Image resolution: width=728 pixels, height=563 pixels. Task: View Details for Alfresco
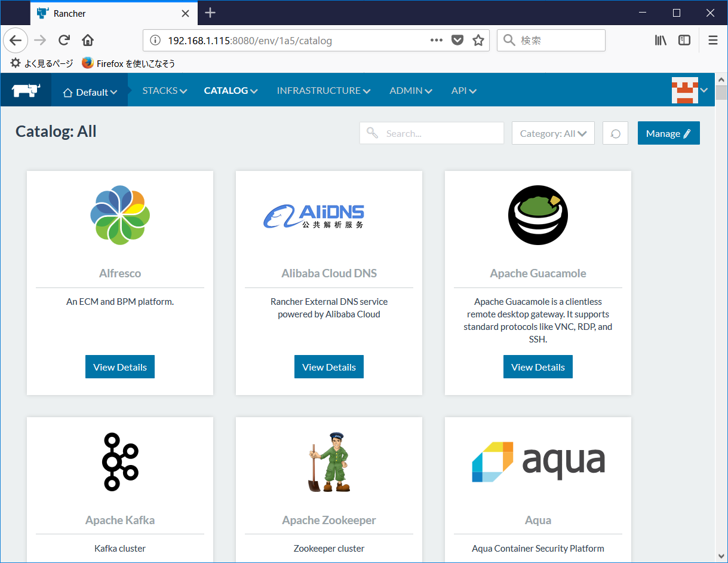120,367
